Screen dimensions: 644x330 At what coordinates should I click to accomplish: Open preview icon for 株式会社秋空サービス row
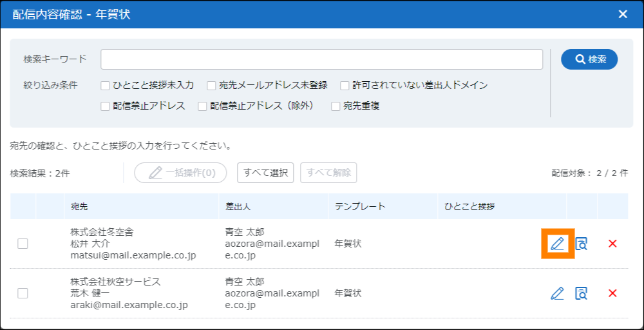point(582,293)
